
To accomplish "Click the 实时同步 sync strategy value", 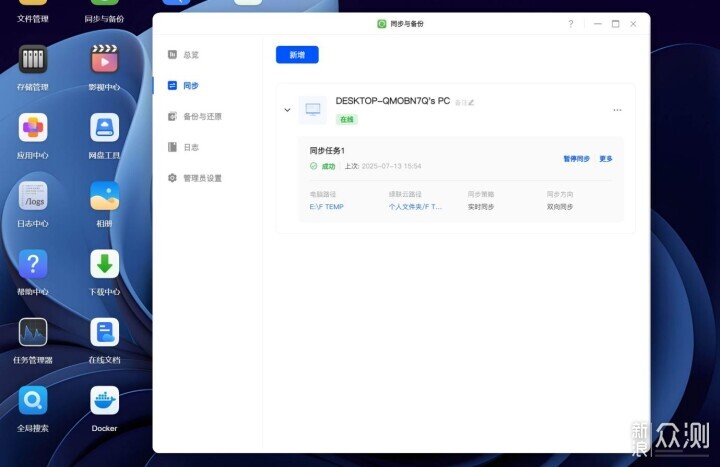I will 481,207.
